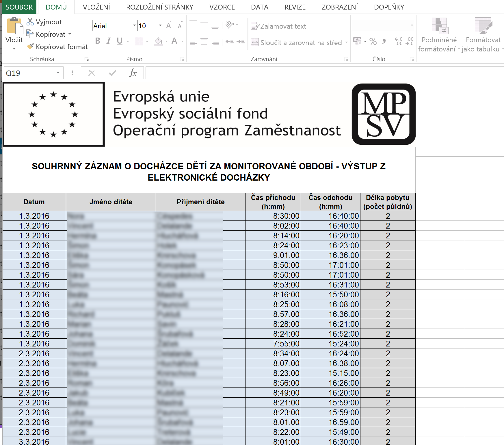Click Vyjmout (Cut) scissors button

pos(44,22)
